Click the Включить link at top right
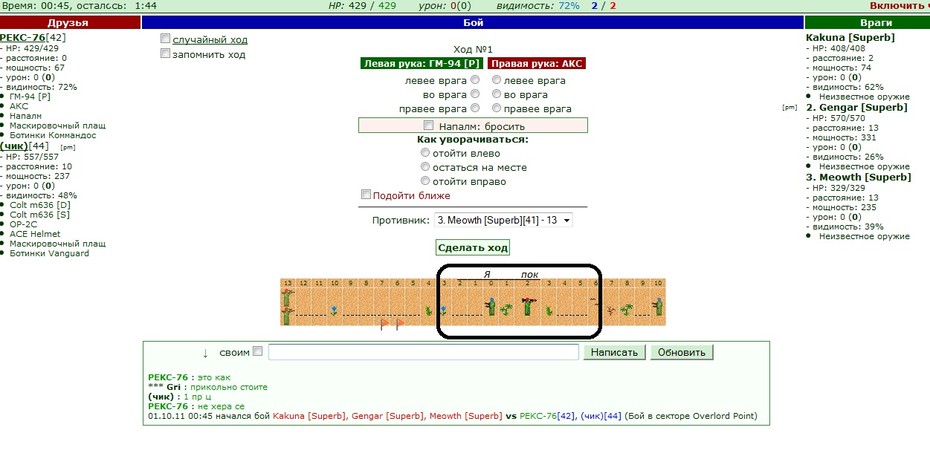 (900, 5)
